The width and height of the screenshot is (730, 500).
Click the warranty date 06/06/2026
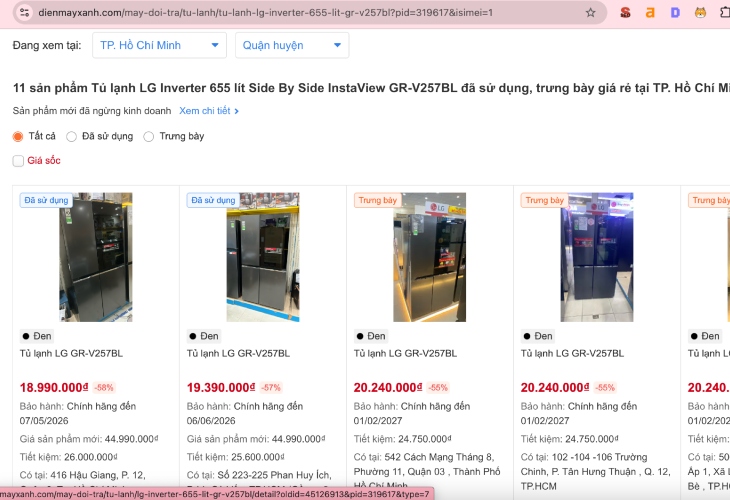[211, 421]
